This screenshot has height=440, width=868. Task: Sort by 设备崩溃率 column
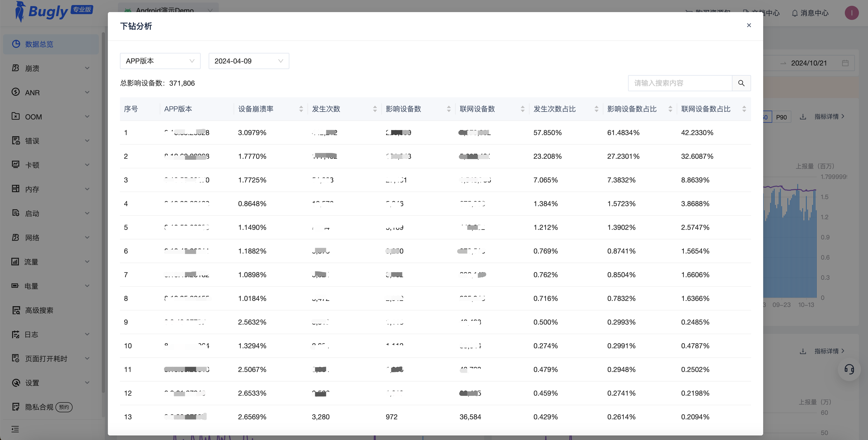(301, 109)
